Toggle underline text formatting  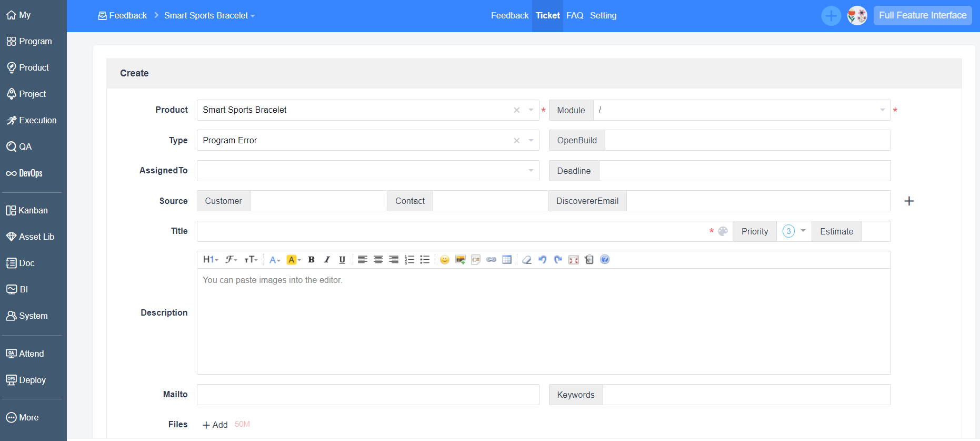[342, 259]
